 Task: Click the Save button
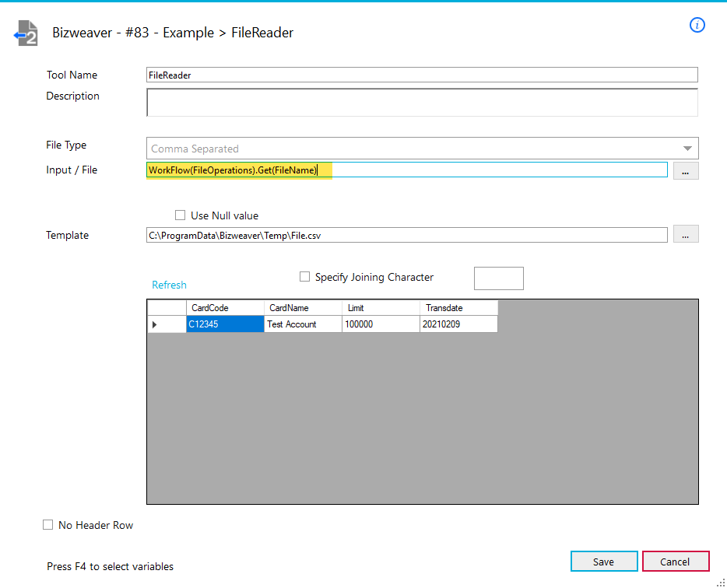[604, 562]
